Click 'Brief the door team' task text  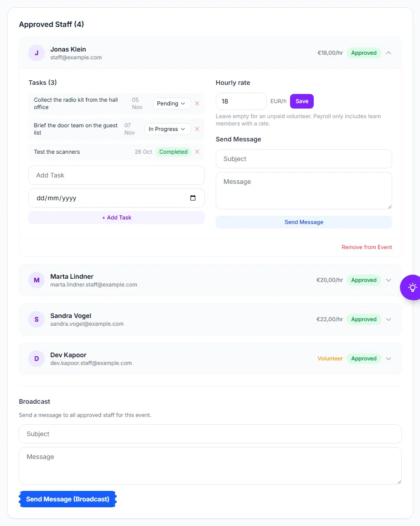(x=76, y=129)
